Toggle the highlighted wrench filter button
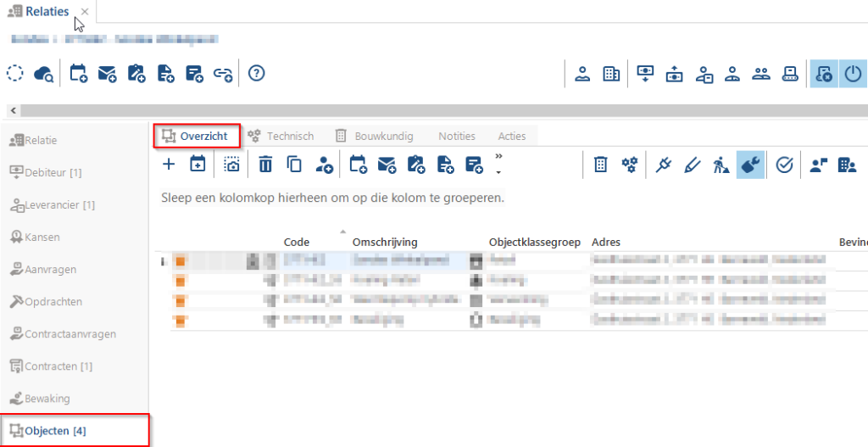The image size is (868, 447). coord(751,165)
